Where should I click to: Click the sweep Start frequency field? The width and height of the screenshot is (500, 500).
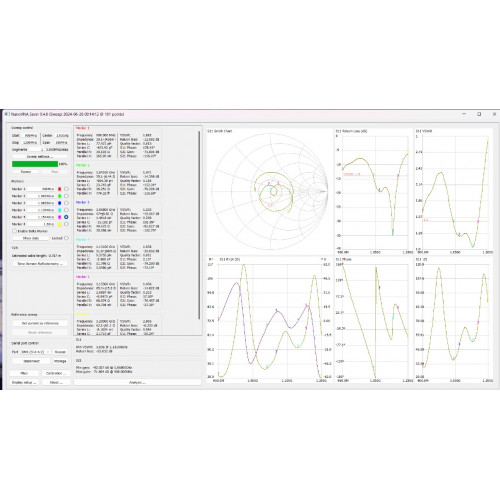click(30, 136)
